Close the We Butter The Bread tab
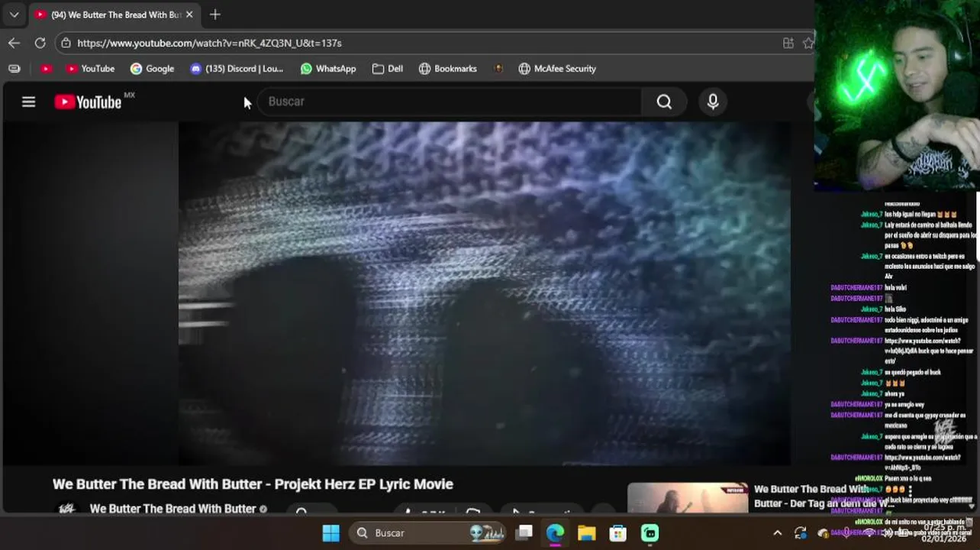Screen dimensions: 980x550 [190, 15]
